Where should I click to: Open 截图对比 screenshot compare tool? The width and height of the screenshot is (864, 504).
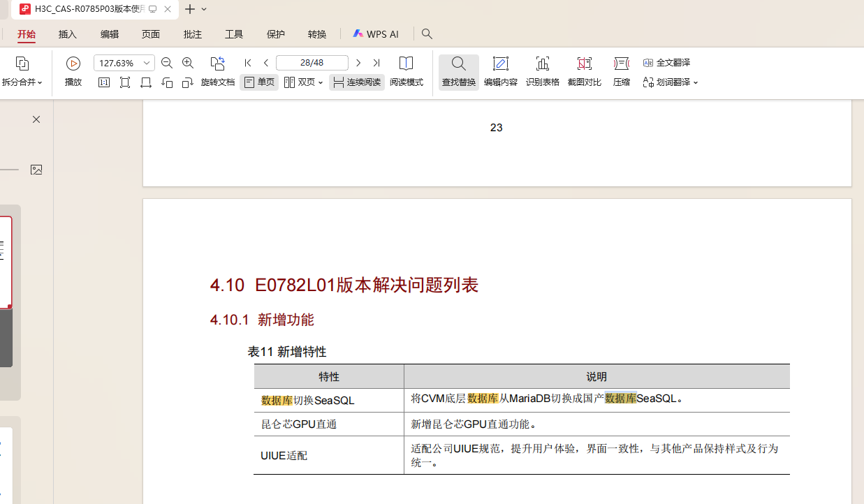pyautogui.click(x=584, y=72)
